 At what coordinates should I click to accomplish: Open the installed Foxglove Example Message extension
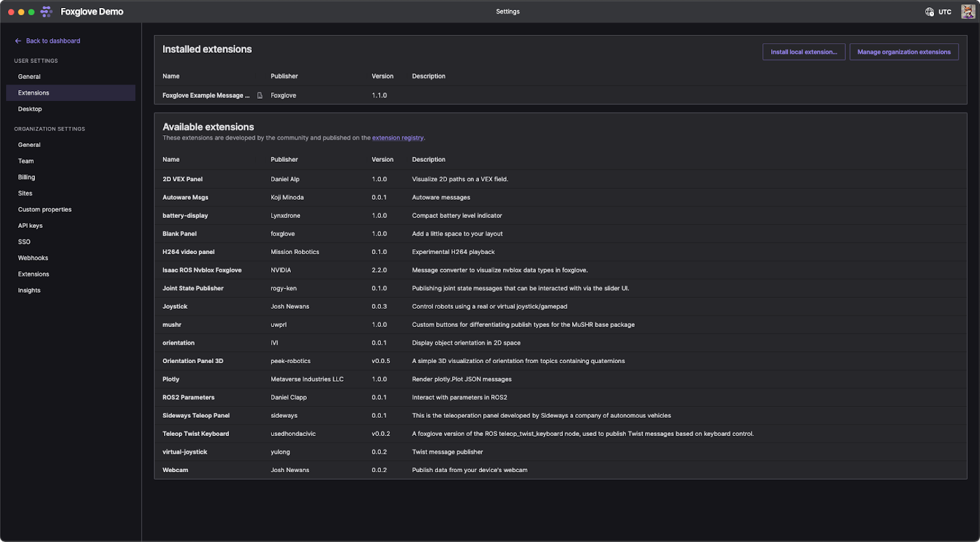click(206, 96)
